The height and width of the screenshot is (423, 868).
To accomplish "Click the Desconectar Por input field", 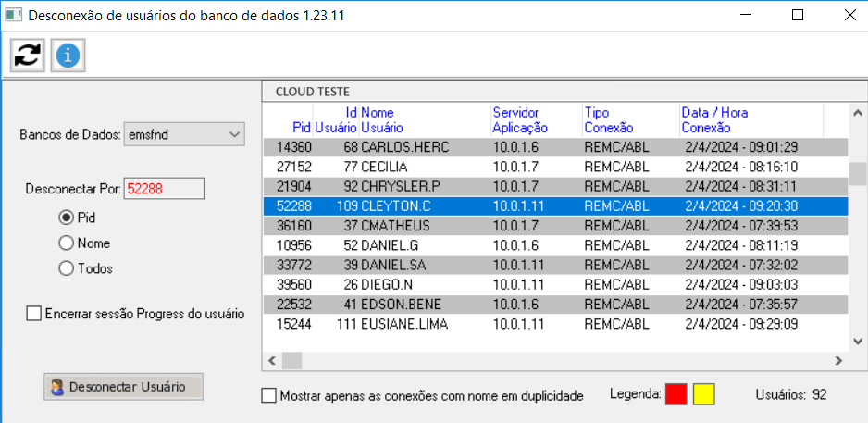I will [x=164, y=189].
